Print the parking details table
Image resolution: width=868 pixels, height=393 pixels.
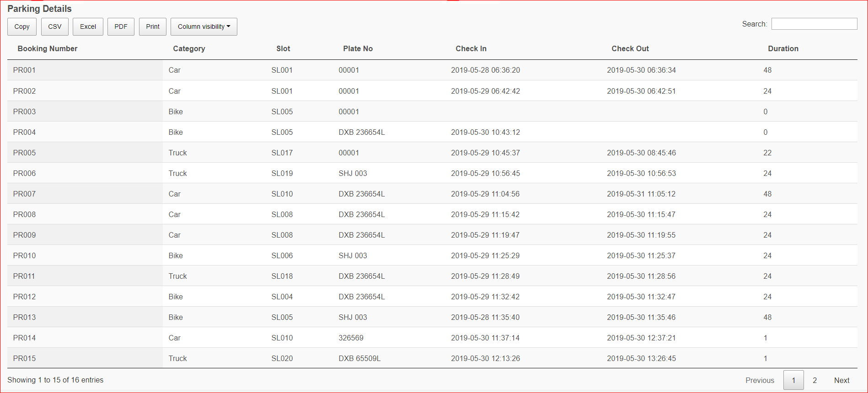click(x=153, y=27)
